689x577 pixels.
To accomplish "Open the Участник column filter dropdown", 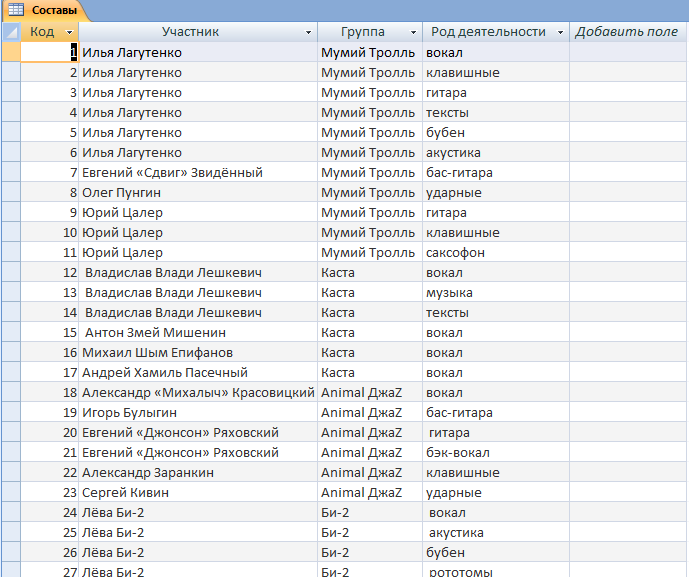I will click(308, 32).
